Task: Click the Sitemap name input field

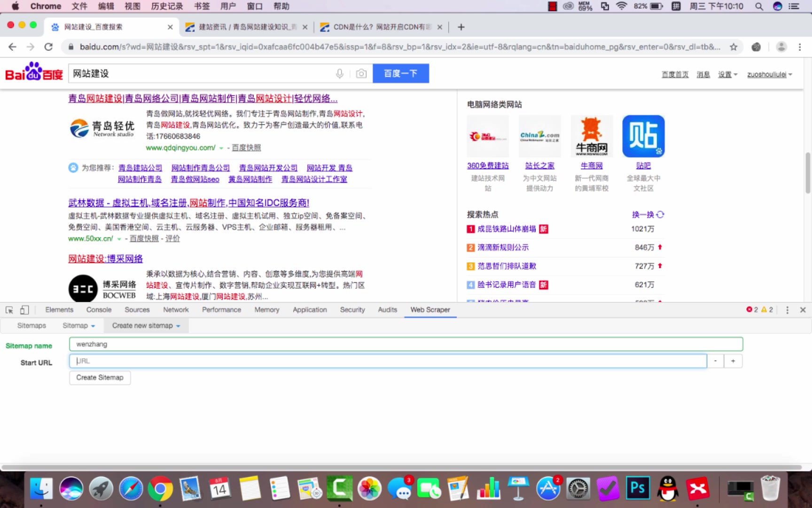Action: pos(406,344)
